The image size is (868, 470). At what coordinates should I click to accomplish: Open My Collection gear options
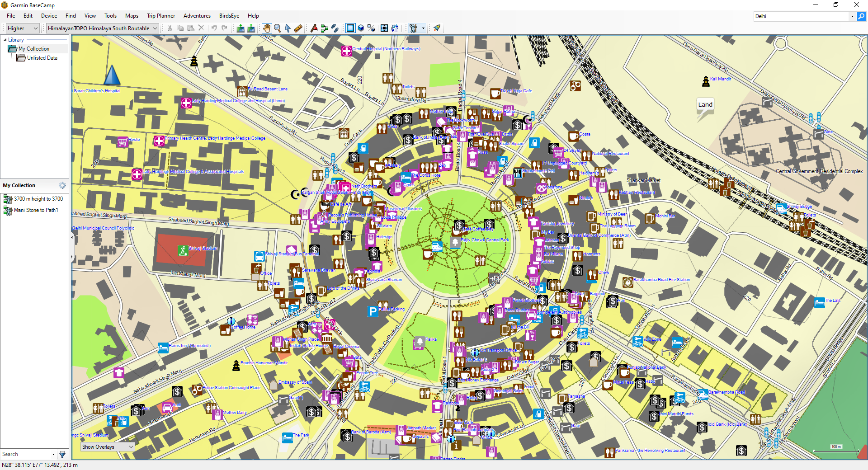pos(62,185)
